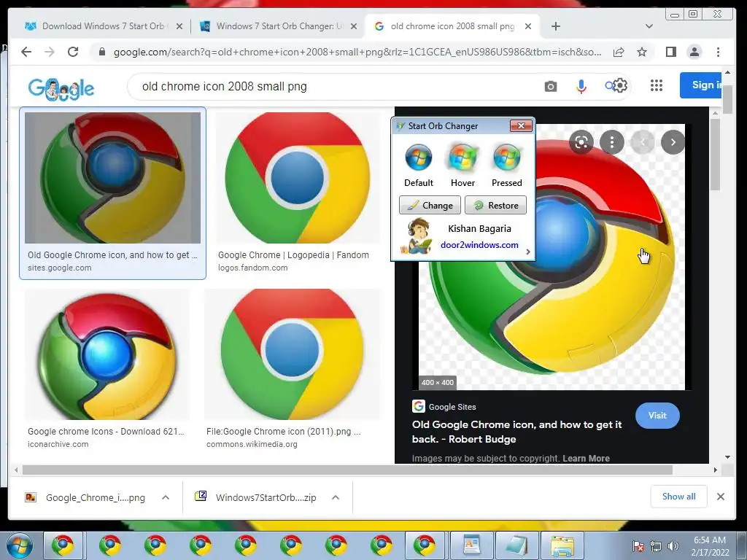Screen dimensions: 747x560
Task: Click sites.google.com source text
Action: point(60,268)
